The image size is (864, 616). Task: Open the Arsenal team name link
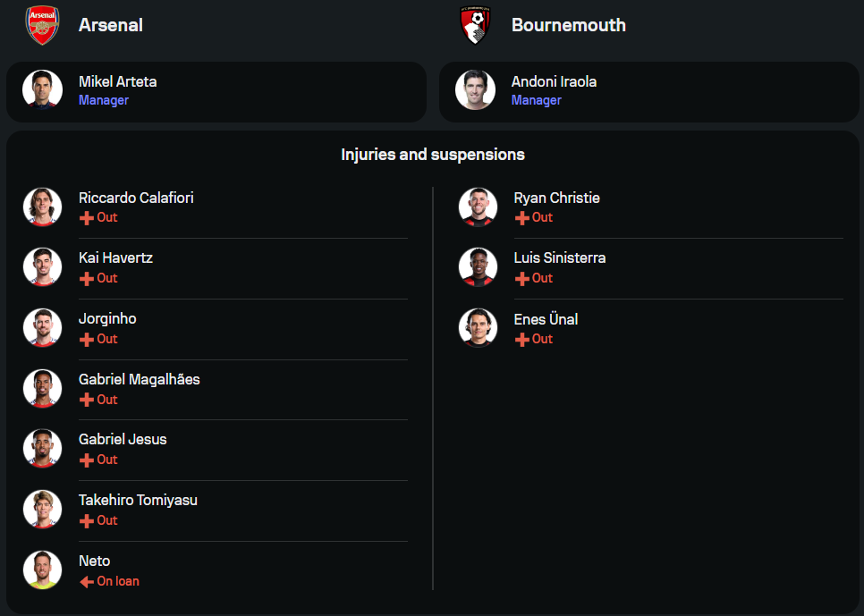click(111, 25)
